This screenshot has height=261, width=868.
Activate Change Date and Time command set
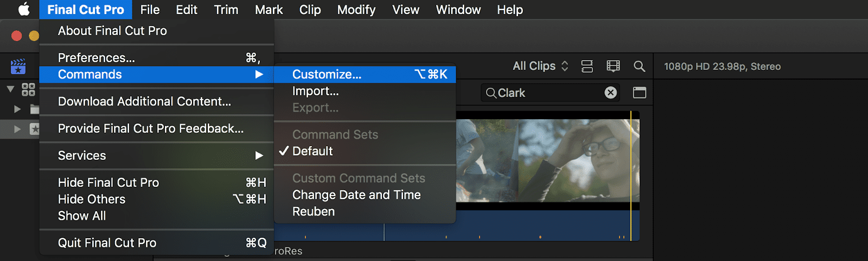coord(356,195)
